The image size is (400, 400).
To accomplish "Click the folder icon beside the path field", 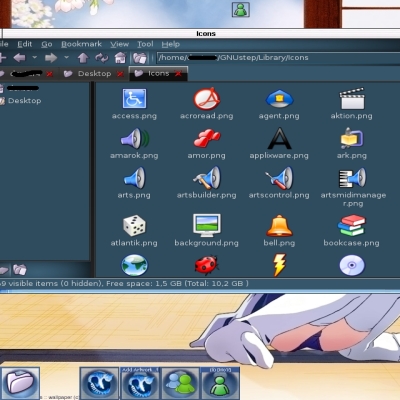I will [x=140, y=58].
